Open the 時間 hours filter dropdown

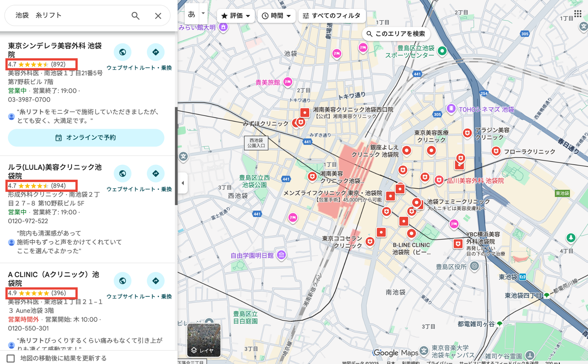click(276, 16)
